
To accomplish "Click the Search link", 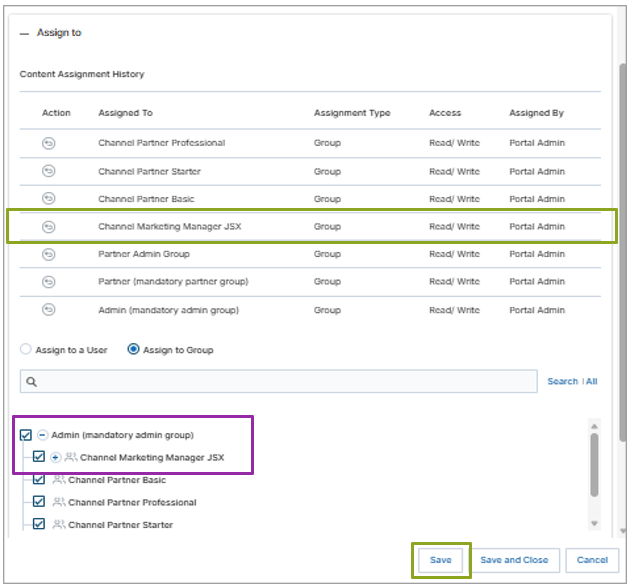I will (x=563, y=381).
